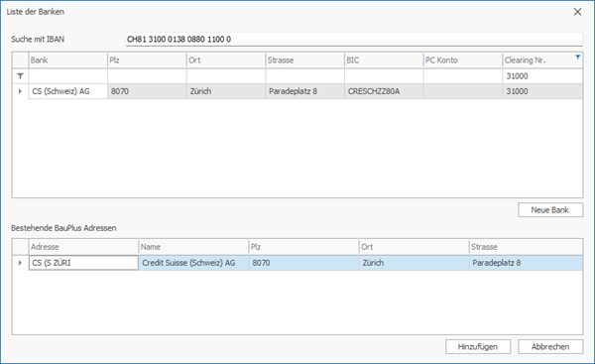Click the Clearing Nr. filter cell with 31000
This screenshot has height=364, width=595.
542,76
